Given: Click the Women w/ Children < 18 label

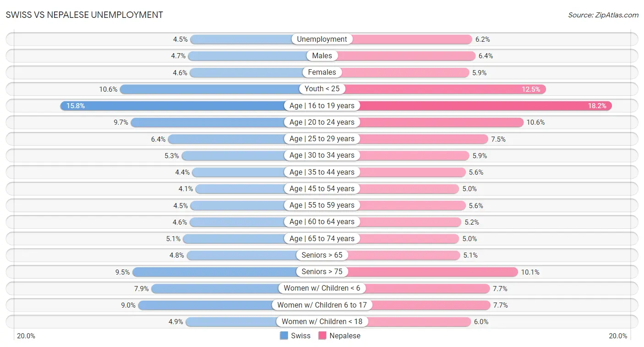Looking at the screenshot, I should point(322,322).
